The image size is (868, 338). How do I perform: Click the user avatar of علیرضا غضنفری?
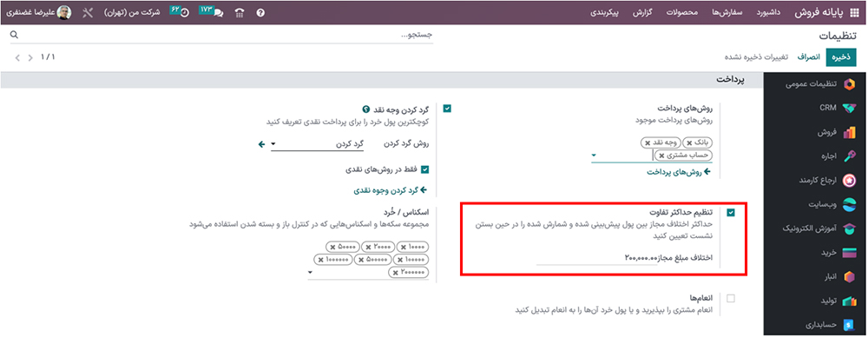coord(65,13)
